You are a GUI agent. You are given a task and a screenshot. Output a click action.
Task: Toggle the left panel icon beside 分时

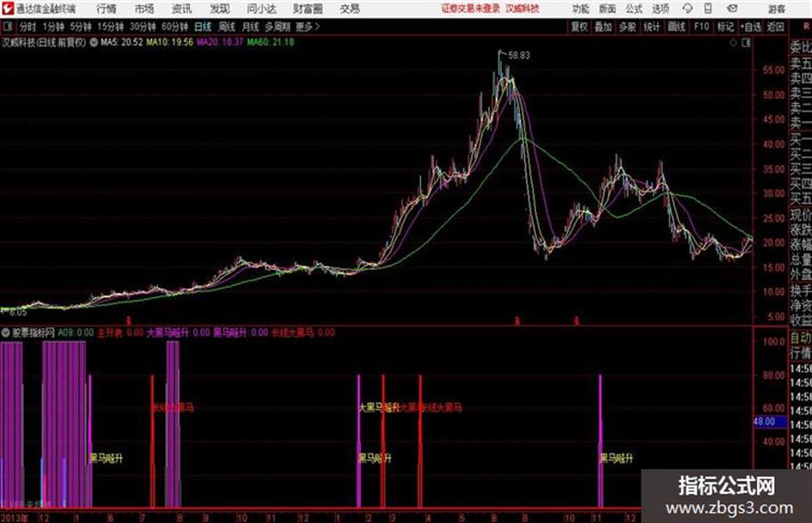click(x=7, y=27)
